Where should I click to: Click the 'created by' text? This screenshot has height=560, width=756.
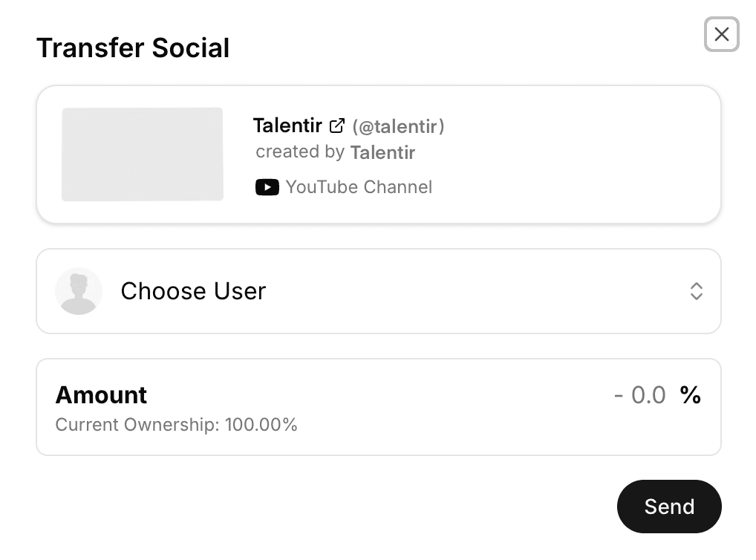300,152
